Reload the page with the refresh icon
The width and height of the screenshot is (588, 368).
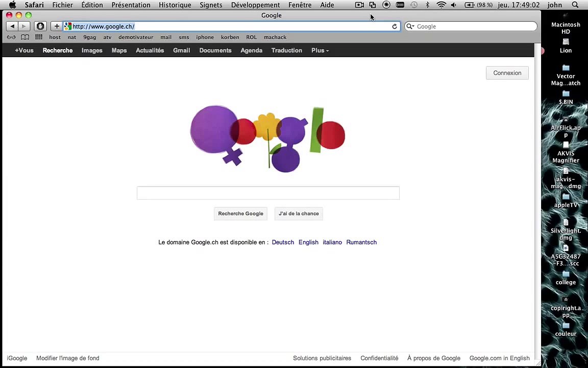click(395, 26)
